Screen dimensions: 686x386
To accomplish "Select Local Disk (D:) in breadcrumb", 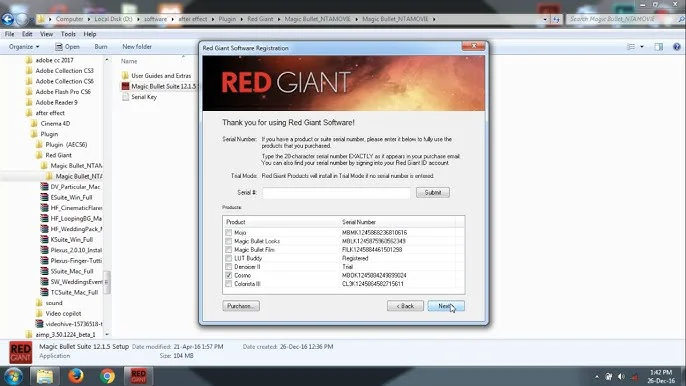I will pos(113,19).
